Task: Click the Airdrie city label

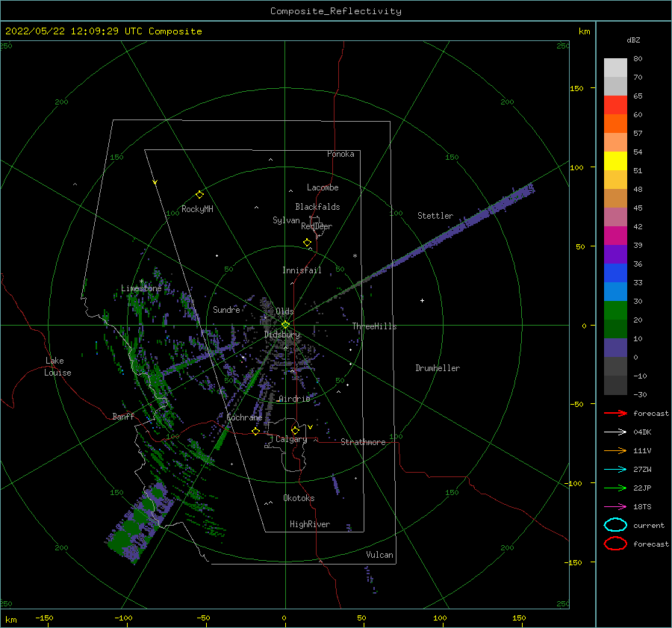Action: tap(294, 399)
